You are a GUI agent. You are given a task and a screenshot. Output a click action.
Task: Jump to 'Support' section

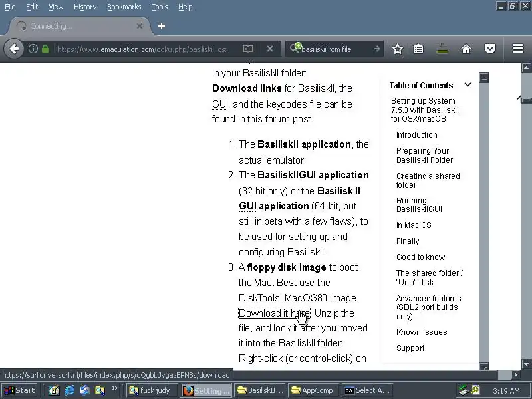pyautogui.click(x=410, y=348)
